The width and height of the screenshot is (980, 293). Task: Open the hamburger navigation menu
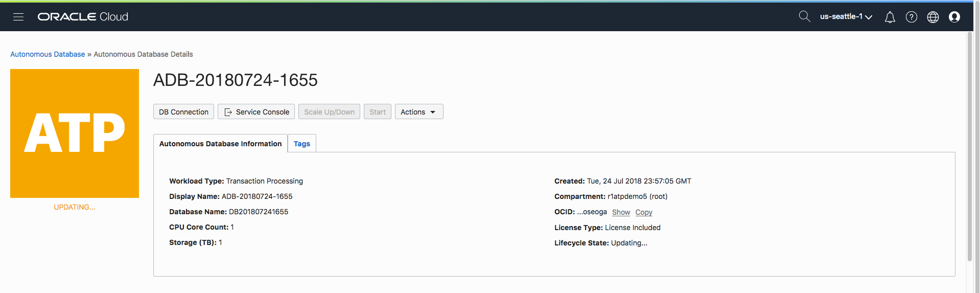click(x=18, y=17)
